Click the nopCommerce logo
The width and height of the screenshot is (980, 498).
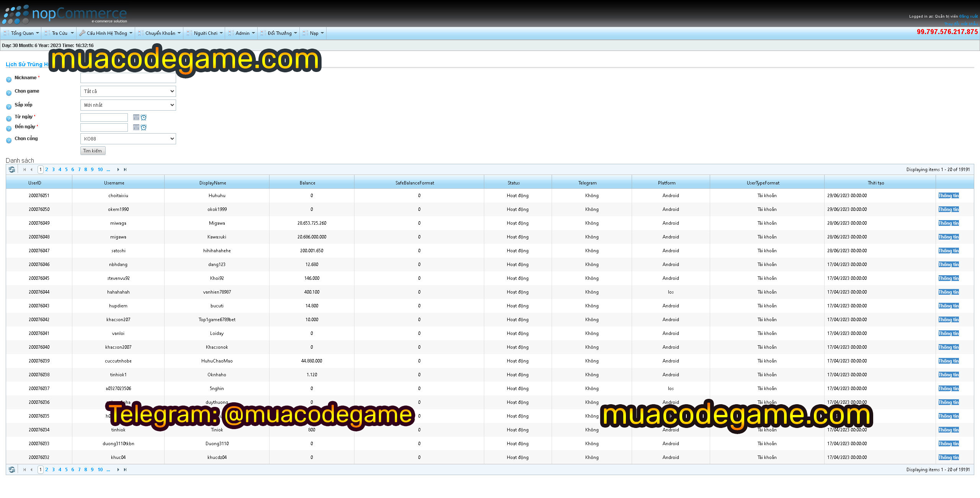pyautogui.click(x=65, y=15)
